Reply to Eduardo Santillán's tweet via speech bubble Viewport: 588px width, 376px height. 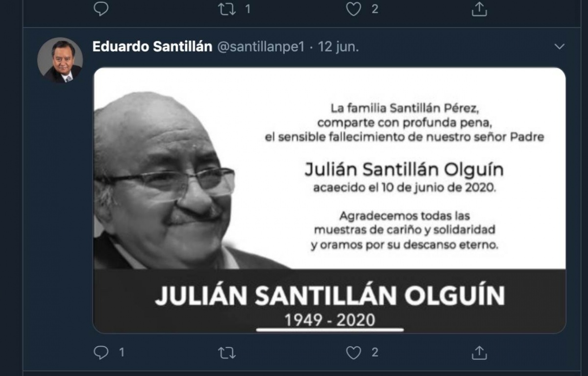pyautogui.click(x=100, y=352)
